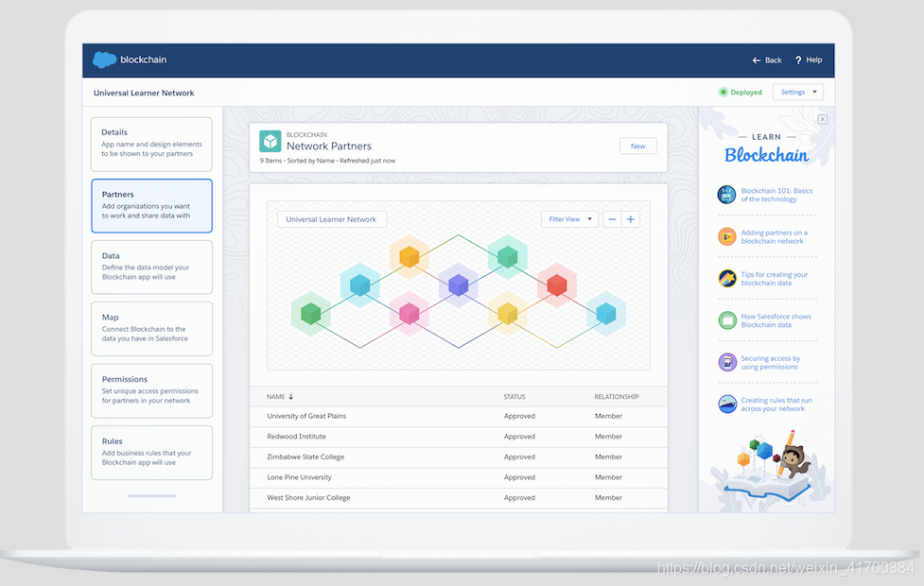Open Help question mark icon
The width and height of the screenshot is (924, 586).
(x=798, y=60)
